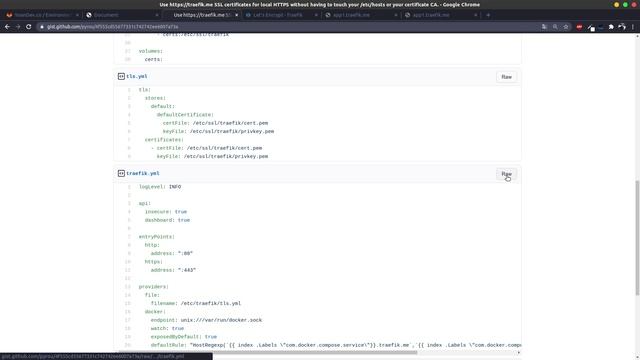Screen dimensions: 640x360
Task: Close the Document tab
Action: [x=157, y=15]
